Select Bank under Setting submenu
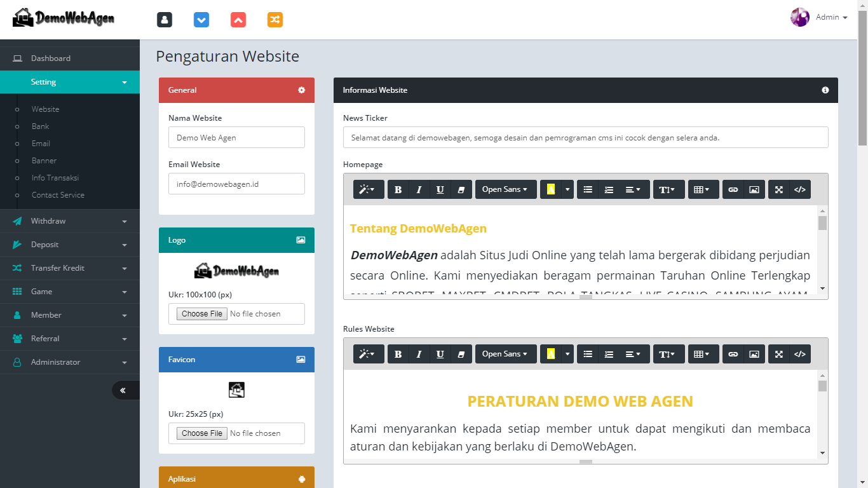The height and width of the screenshot is (488, 868). [41, 126]
